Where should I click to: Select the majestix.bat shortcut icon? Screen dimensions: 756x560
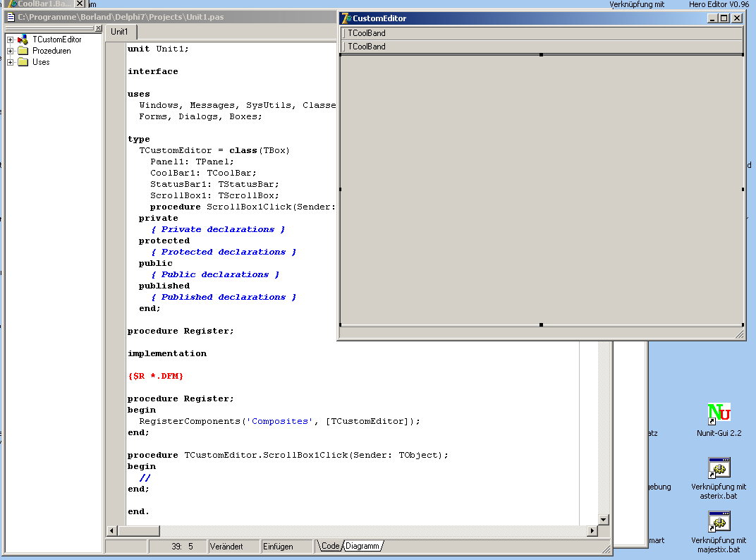click(719, 522)
